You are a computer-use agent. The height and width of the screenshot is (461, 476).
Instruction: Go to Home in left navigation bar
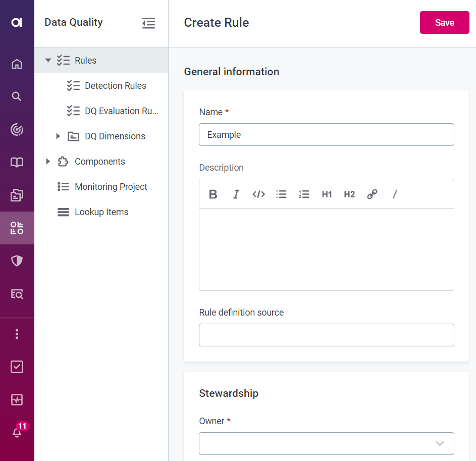[17, 64]
